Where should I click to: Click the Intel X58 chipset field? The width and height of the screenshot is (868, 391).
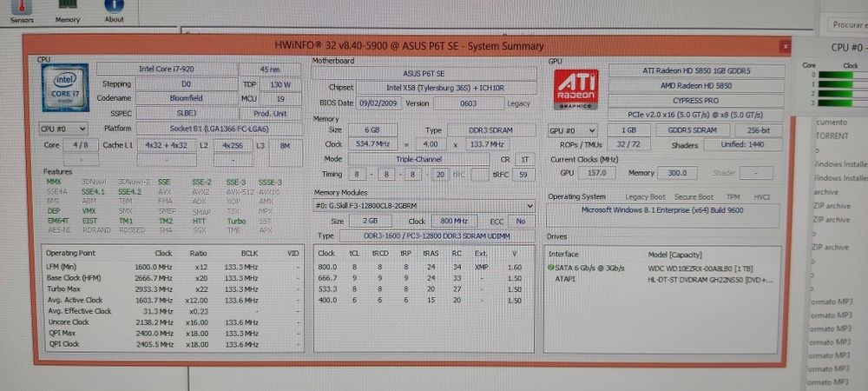446,88
